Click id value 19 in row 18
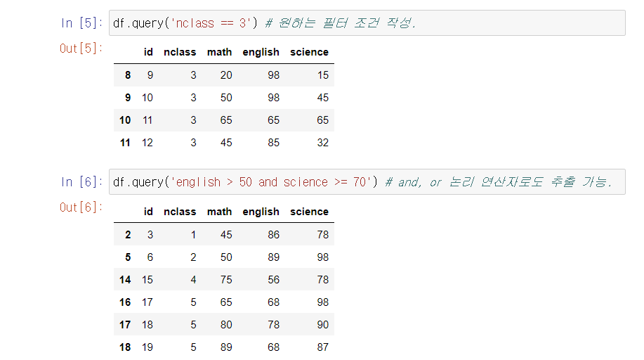 pyautogui.click(x=147, y=347)
